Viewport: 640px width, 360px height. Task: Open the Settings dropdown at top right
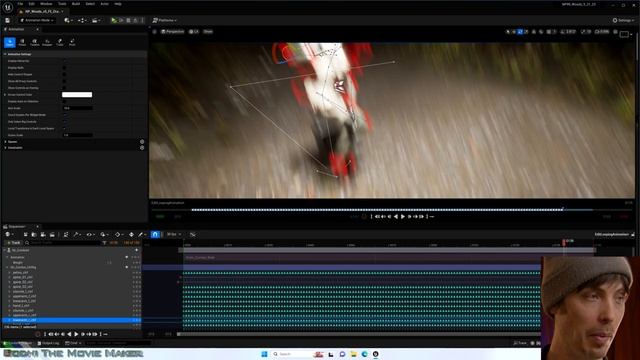tap(623, 20)
